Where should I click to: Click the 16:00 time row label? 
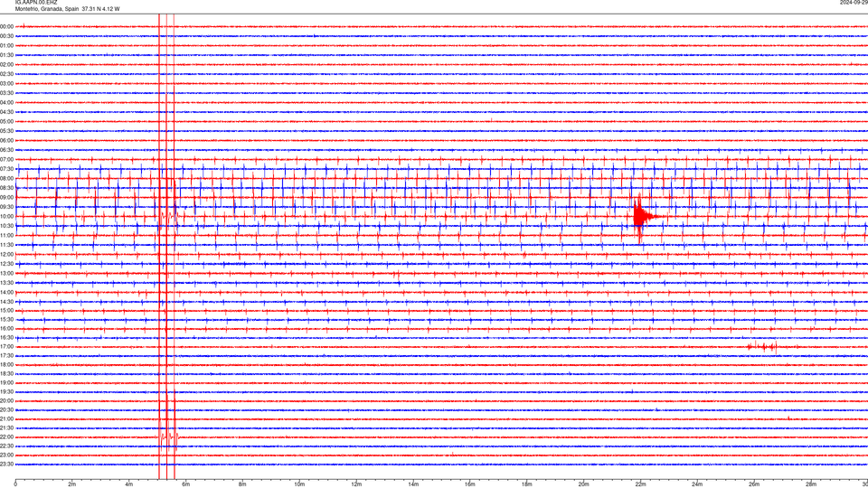(6, 329)
